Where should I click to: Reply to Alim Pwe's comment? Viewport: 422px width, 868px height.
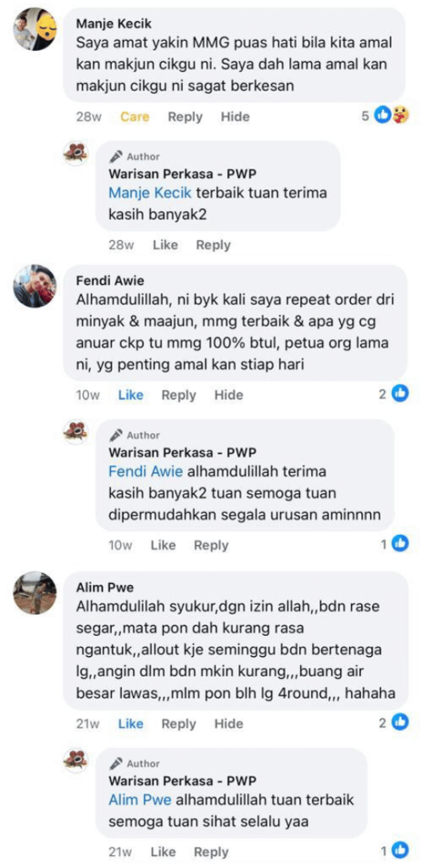[x=179, y=724]
